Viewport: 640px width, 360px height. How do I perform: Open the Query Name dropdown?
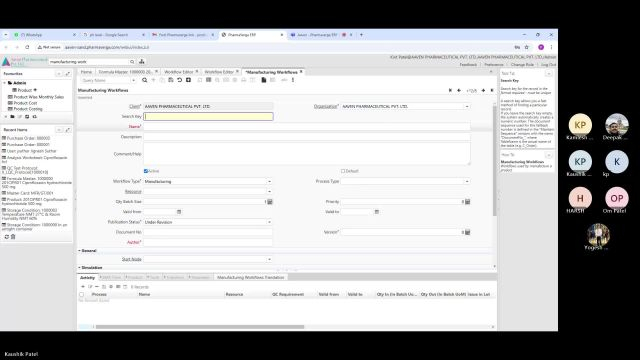tap(133, 80)
